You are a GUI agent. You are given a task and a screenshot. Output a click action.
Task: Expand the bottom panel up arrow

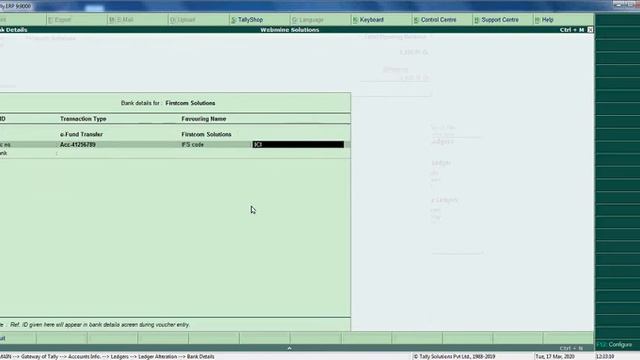(289, 348)
